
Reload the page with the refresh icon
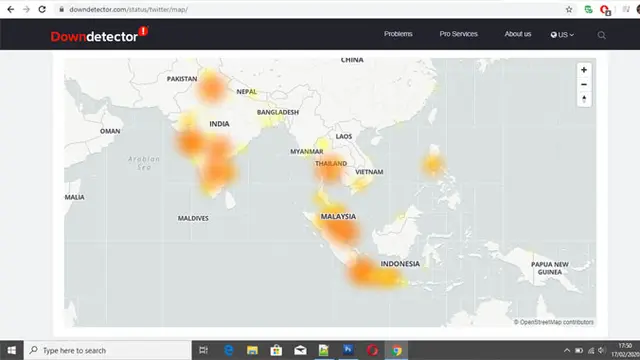42,9
